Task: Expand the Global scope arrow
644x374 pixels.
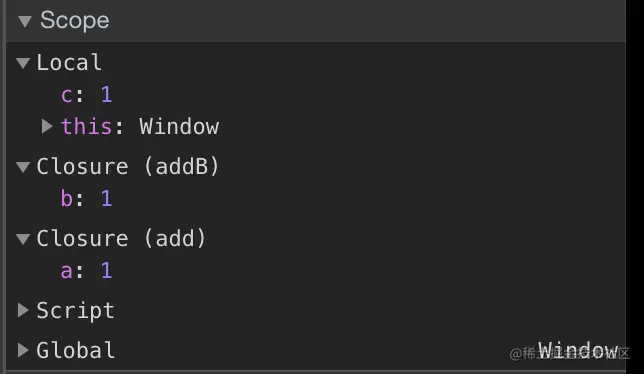Action: click(x=23, y=350)
